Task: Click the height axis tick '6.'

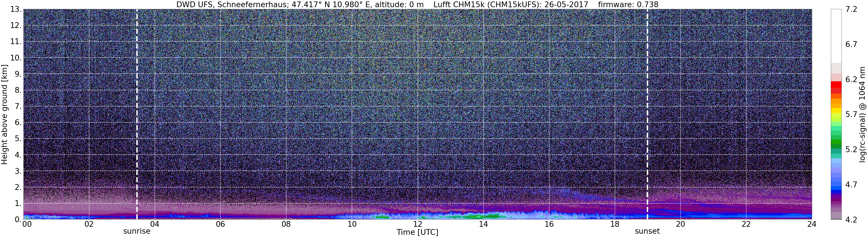Action: (x=18, y=122)
